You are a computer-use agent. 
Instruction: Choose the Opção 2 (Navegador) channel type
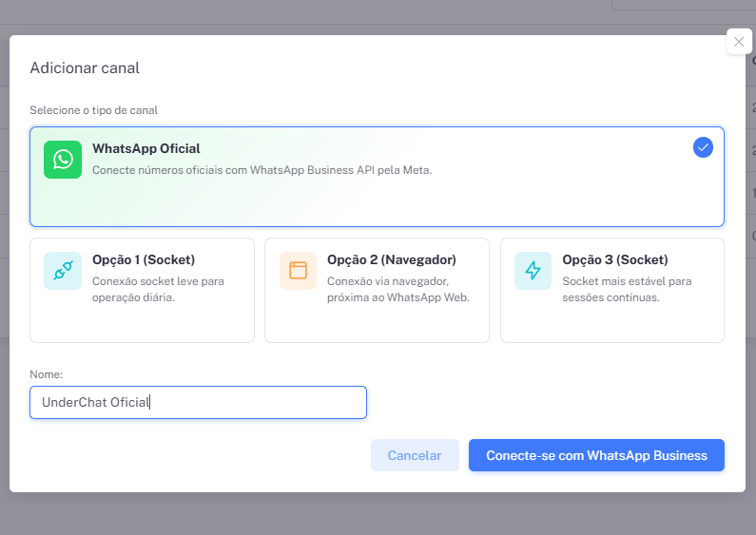click(377, 290)
